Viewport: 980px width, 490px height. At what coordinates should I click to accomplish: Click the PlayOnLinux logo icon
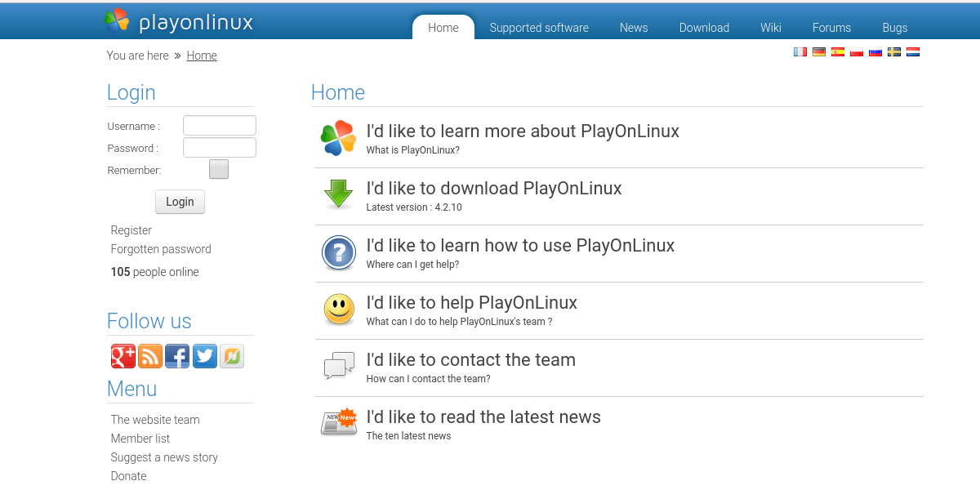tap(115, 21)
